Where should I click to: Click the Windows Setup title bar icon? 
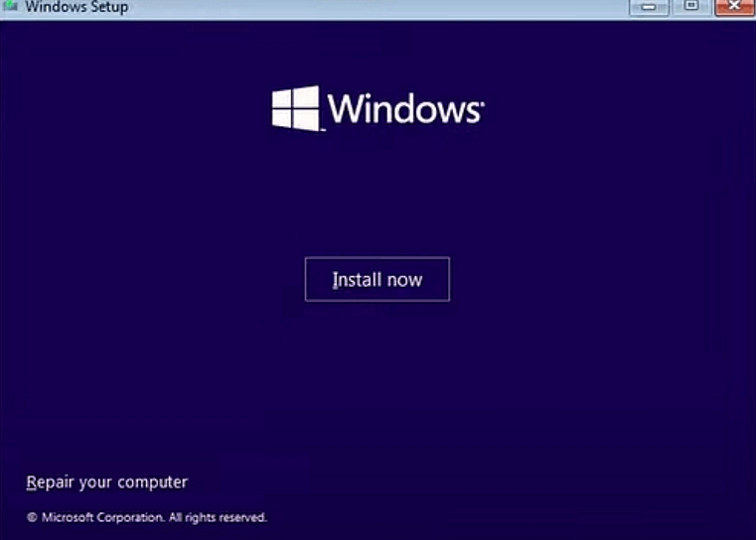coord(10,7)
